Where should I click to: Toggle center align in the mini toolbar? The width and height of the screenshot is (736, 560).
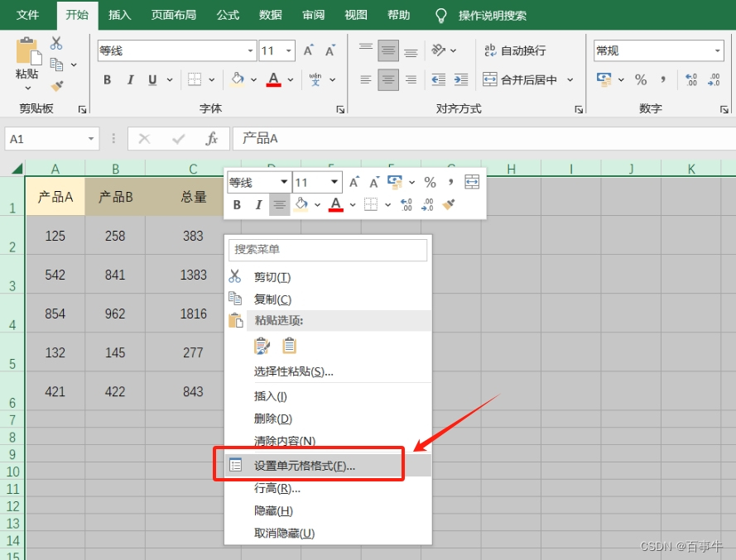[279, 204]
